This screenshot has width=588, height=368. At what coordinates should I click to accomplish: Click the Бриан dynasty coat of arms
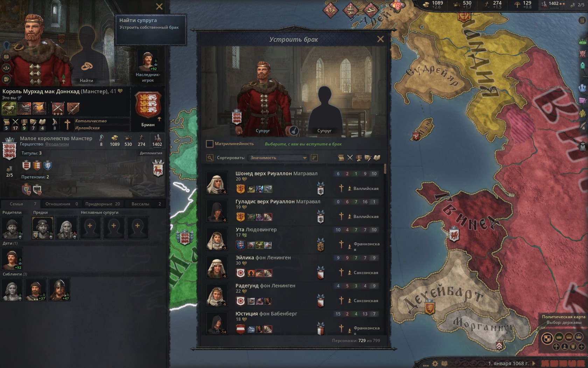[148, 105]
